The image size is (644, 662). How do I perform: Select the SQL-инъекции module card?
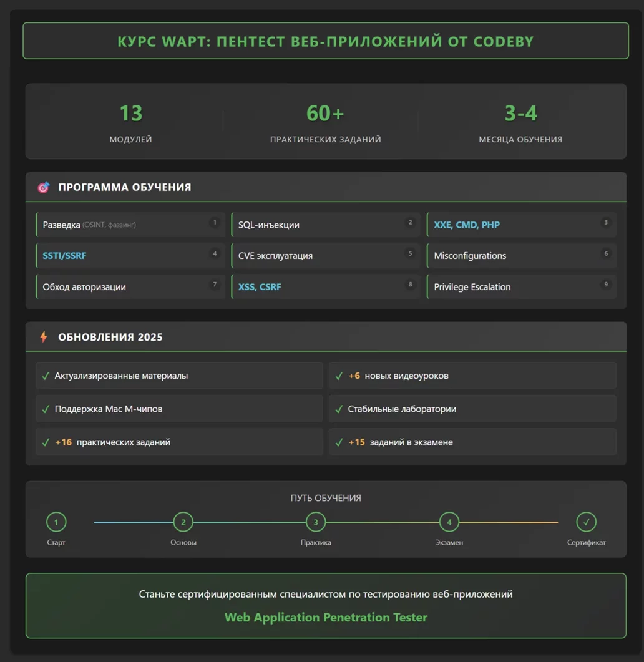pyautogui.click(x=326, y=225)
